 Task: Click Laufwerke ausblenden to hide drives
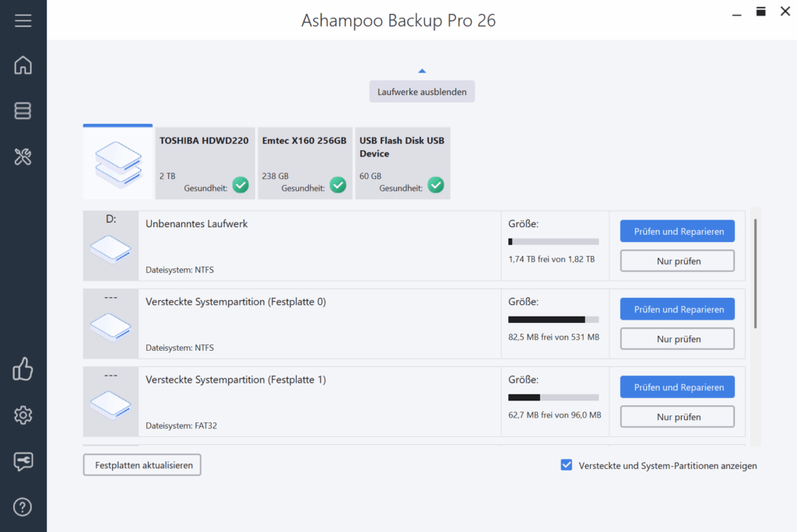pyautogui.click(x=422, y=91)
